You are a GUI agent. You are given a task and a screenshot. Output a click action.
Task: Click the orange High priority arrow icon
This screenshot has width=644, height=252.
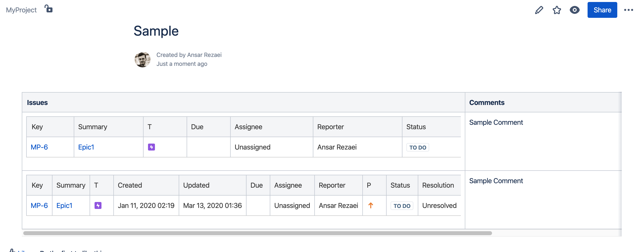370,205
